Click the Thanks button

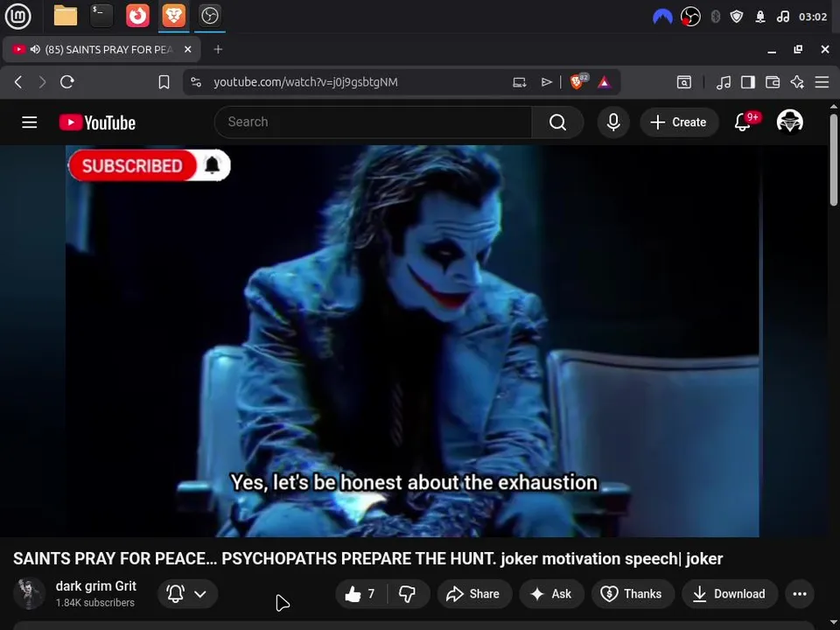click(x=632, y=593)
